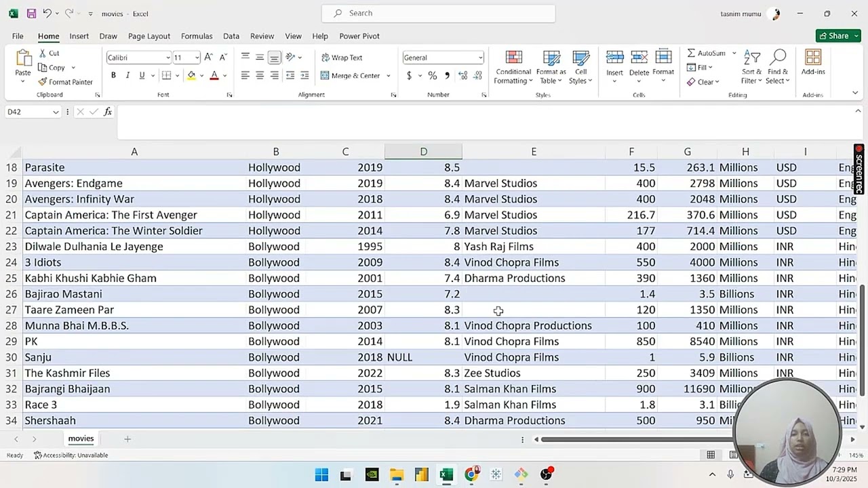Screen dimensions: 868x488
Task: Click the Insert Function fx icon
Action: tap(108, 112)
